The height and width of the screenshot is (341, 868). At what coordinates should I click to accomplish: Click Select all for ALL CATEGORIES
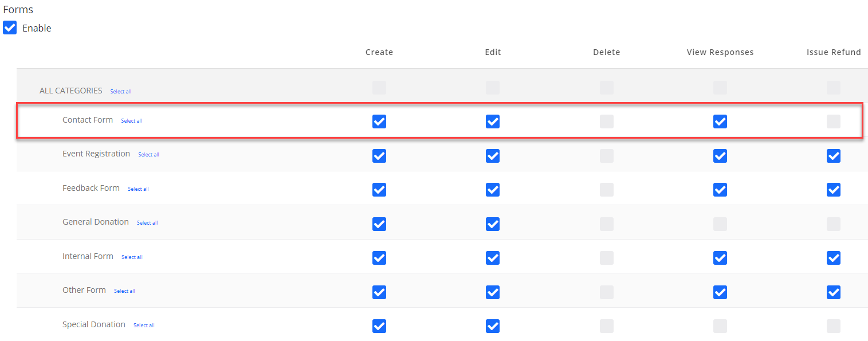pos(120,92)
